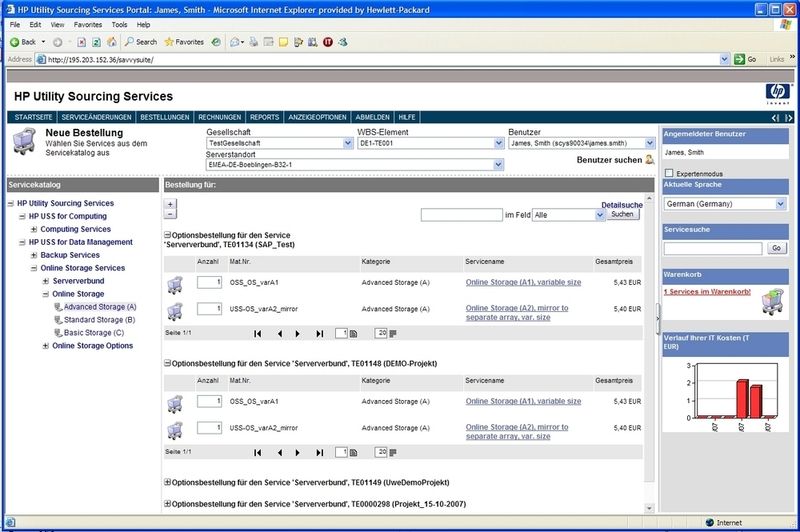Image resolution: width=800 pixels, height=532 pixels.
Task: Open the ANZEIGEOPTIONEN menu tab
Action: 317,117
